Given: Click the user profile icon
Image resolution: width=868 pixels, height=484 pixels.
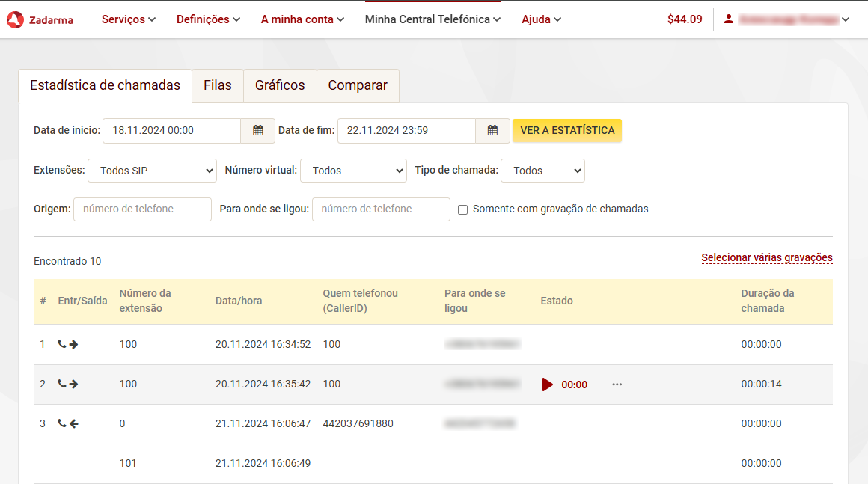Looking at the screenshot, I should tap(729, 19).
